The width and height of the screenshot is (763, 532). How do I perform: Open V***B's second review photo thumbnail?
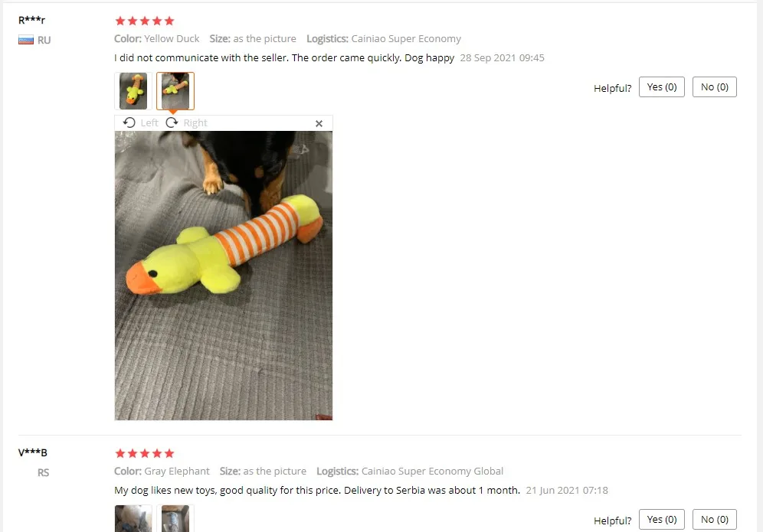point(175,518)
